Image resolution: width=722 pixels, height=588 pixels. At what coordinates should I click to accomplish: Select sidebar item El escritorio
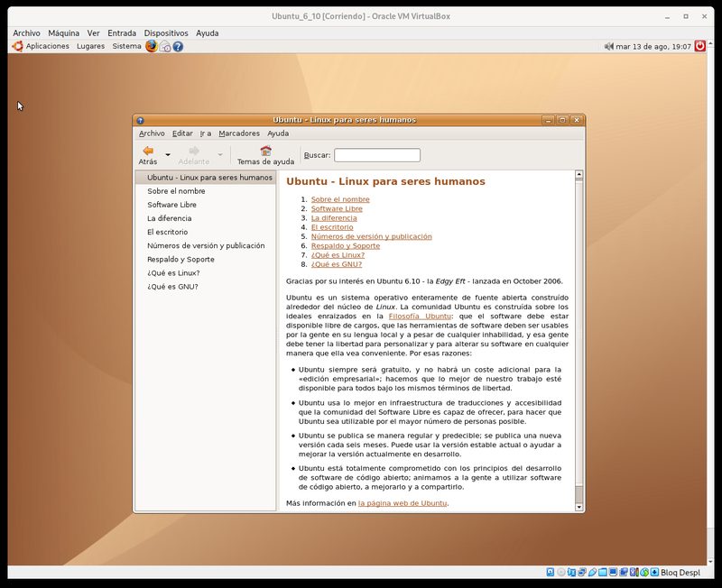point(206,232)
